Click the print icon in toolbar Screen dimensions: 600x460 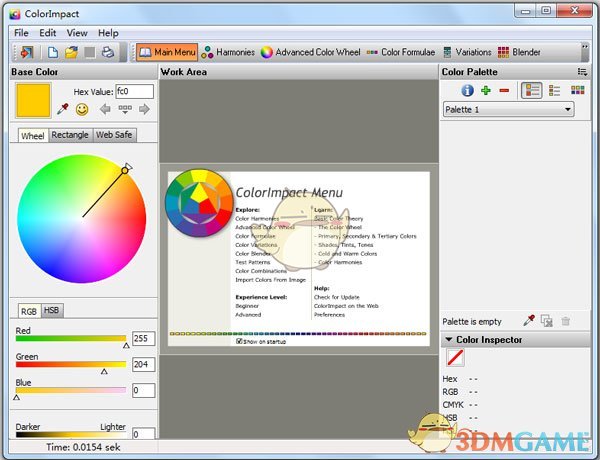[108, 52]
